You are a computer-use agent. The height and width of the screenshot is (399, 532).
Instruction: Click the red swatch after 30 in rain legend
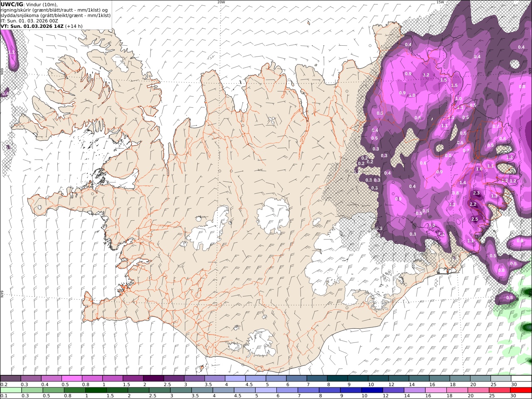coord(520,390)
